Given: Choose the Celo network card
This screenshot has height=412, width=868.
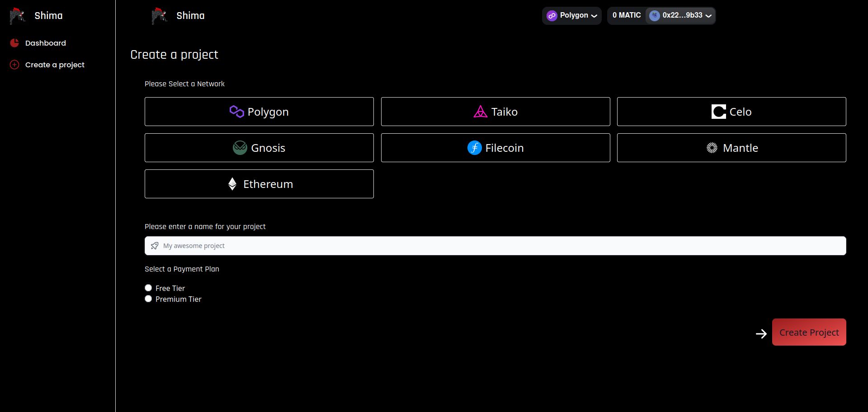Looking at the screenshot, I should click(731, 112).
